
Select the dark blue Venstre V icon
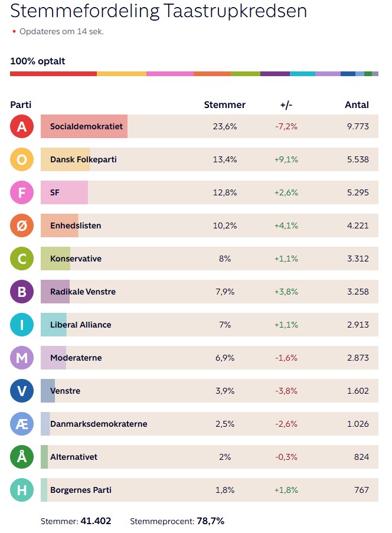(x=22, y=391)
